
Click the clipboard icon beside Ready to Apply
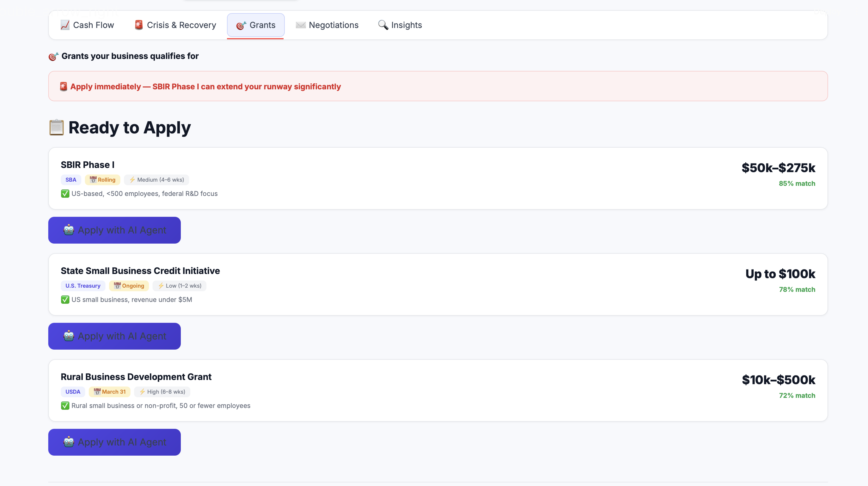click(56, 128)
